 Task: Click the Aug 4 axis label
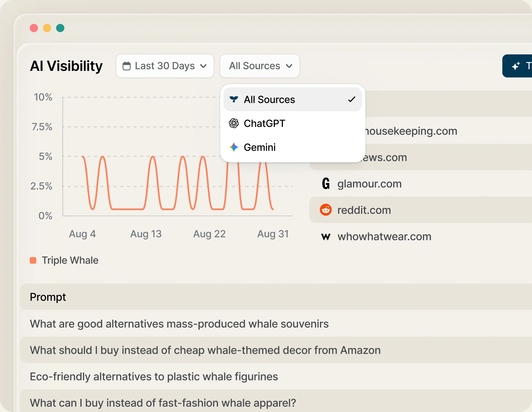(x=82, y=234)
